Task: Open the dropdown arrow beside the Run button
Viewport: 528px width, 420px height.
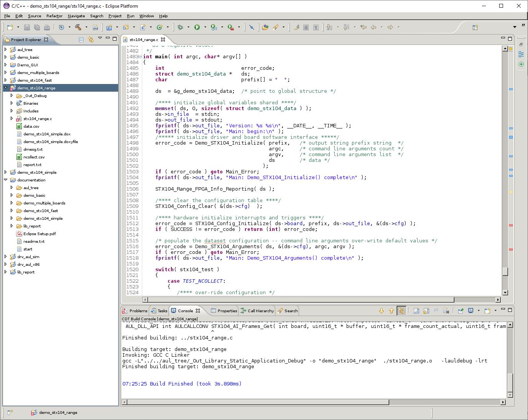Action: (x=205, y=27)
